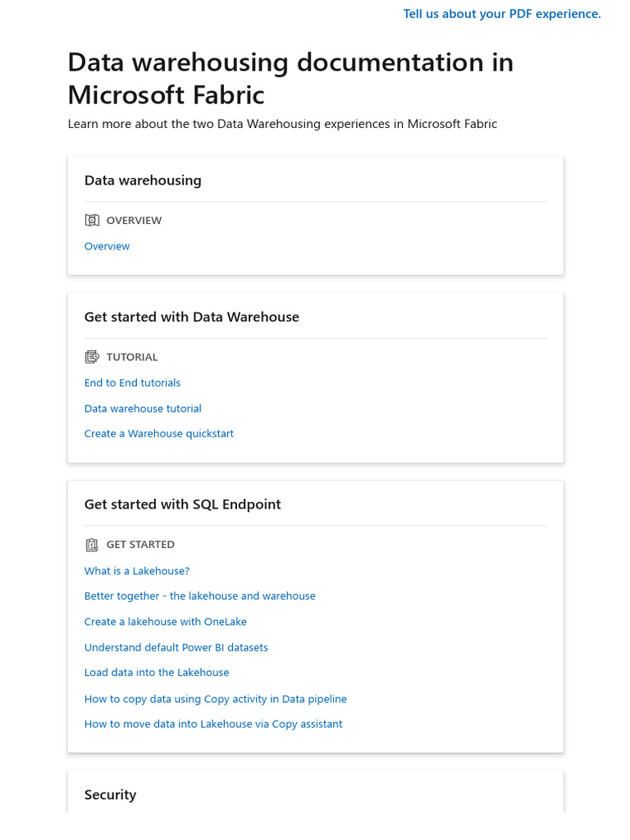Screen dimensions: 630x840
Task: Open the 'Tell us about your PDF experience' link
Action: (502, 14)
